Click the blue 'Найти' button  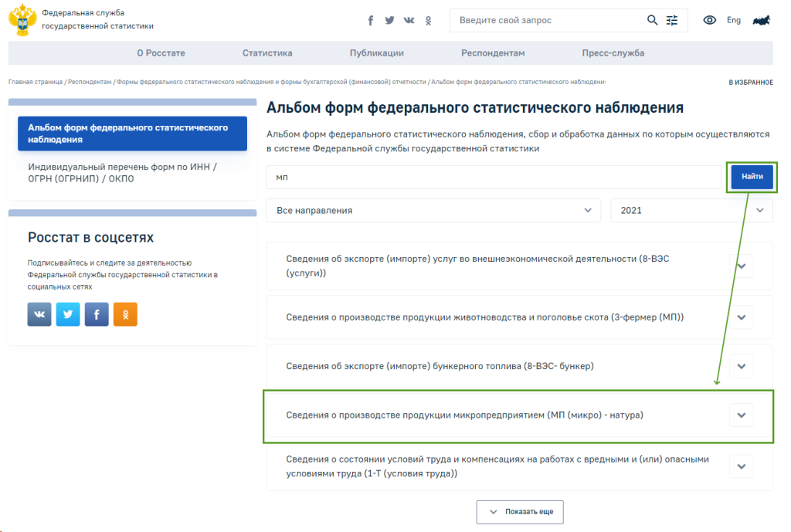(x=752, y=177)
